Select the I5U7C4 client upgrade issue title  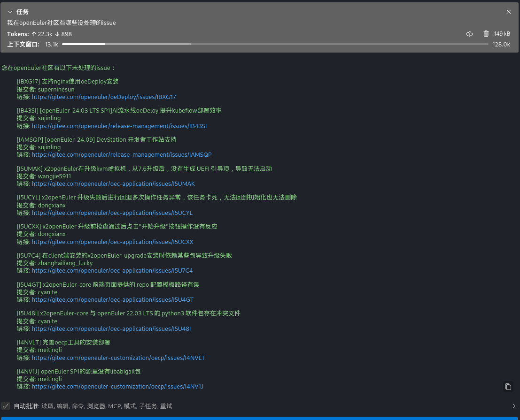124,256
